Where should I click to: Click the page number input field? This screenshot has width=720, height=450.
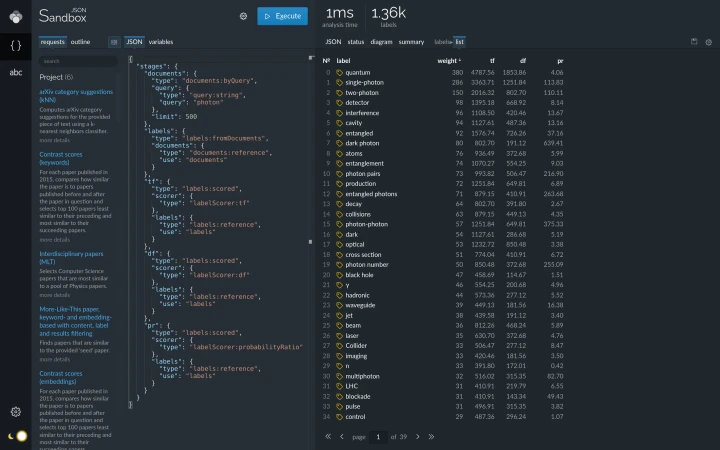click(378, 437)
